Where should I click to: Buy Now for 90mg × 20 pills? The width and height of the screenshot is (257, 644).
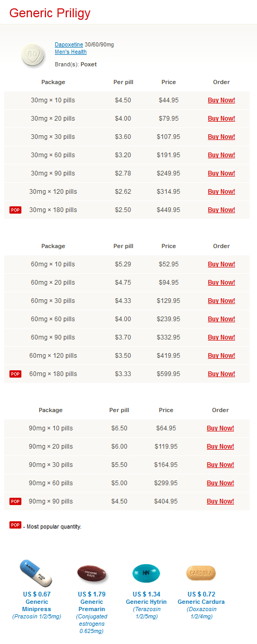[x=220, y=447]
